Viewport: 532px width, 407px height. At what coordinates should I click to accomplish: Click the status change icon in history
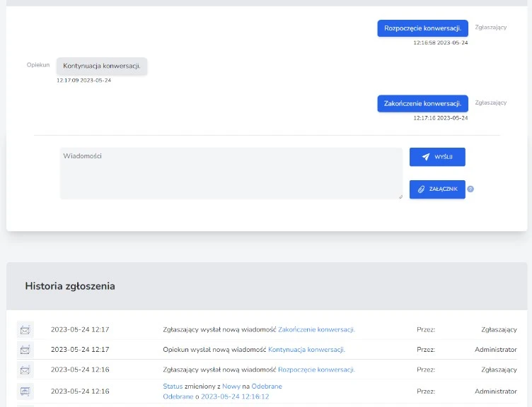(x=25, y=391)
